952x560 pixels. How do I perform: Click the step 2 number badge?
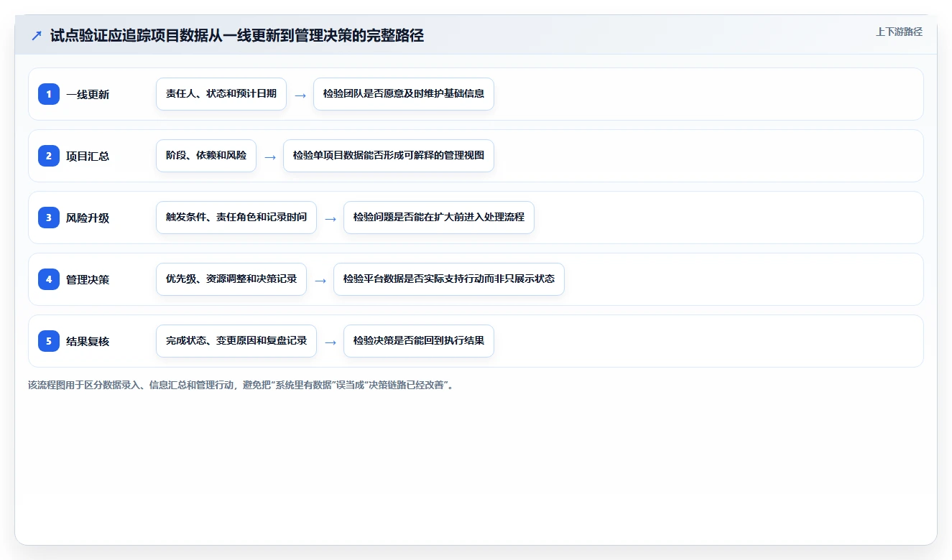tap(49, 156)
